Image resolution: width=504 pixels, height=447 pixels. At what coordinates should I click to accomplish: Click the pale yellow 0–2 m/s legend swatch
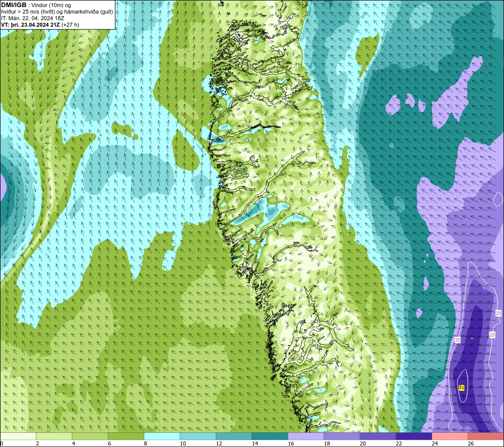(x=18, y=436)
